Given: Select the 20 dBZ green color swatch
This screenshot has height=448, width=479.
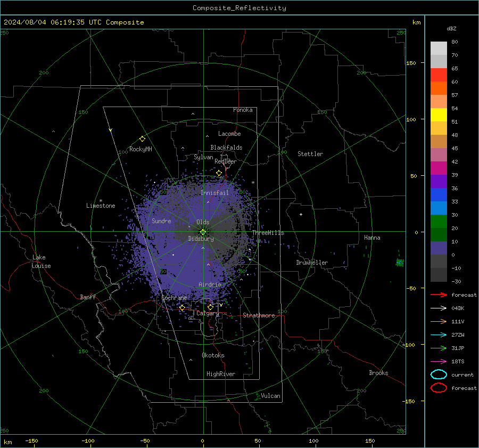Looking at the screenshot, I should [439, 222].
